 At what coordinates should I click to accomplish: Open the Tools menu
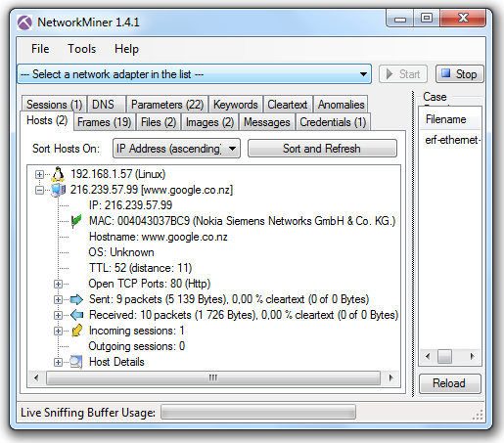point(81,49)
